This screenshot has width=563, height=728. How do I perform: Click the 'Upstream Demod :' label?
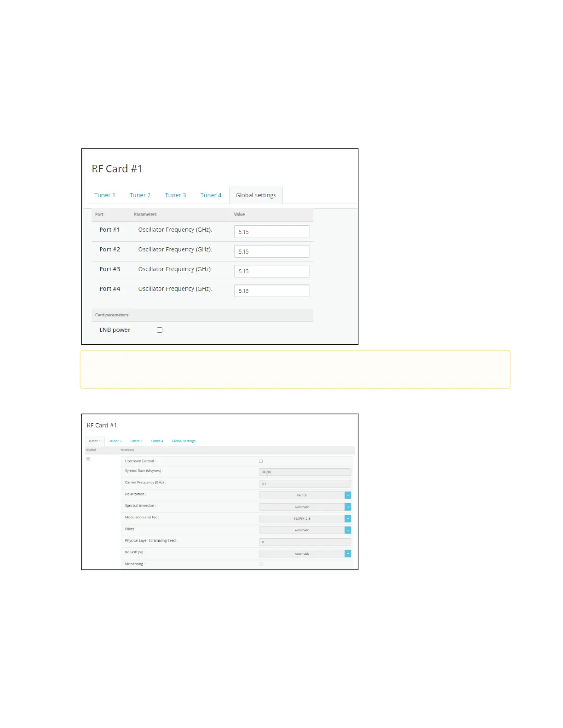[140, 461]
